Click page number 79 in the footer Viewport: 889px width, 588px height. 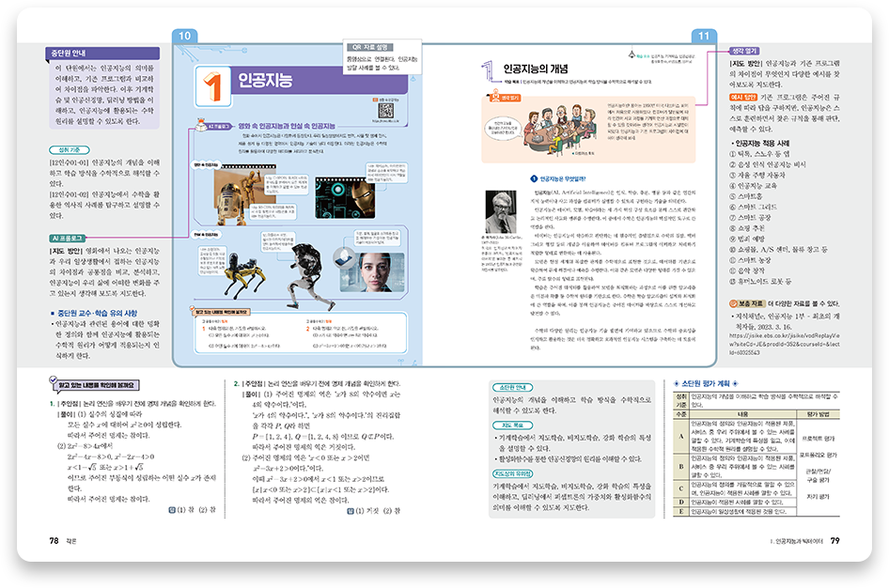[835, 541]
